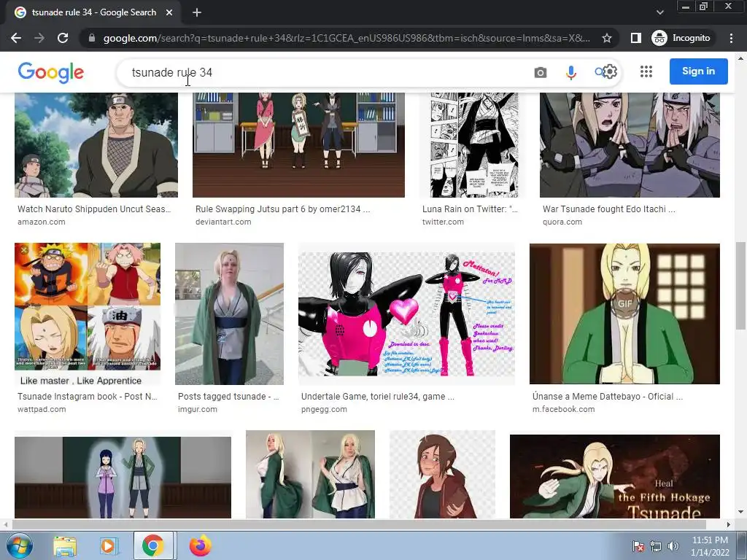Focus the Google search input field
Image resolution: width=747 pixels, height=560 pixels.
(x=324, y=72)
